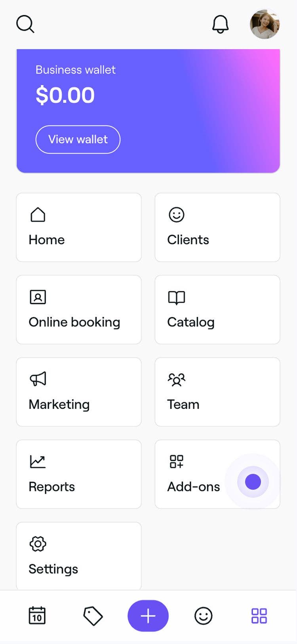
Task: Open the profile avatar photo
Action: coord(265,24)
